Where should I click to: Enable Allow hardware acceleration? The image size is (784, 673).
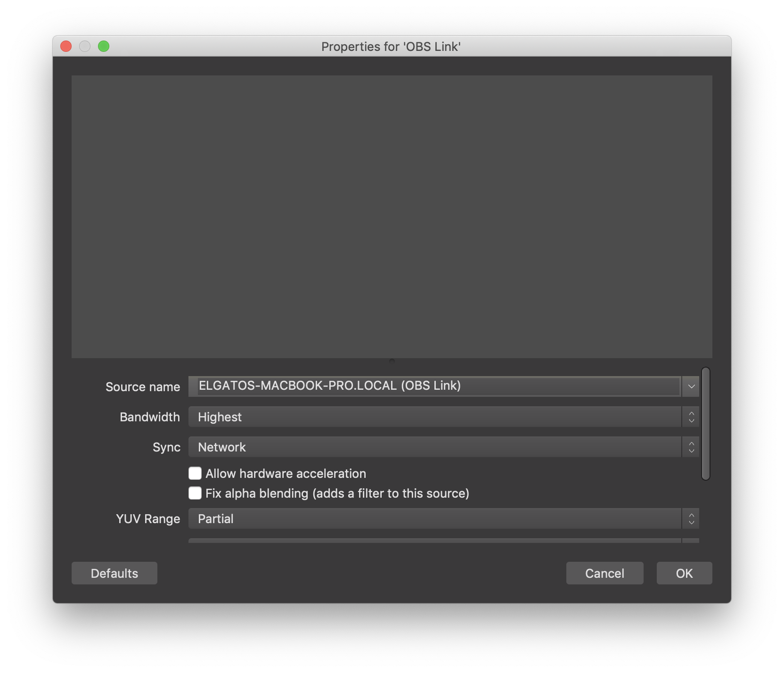coord(195,473)
